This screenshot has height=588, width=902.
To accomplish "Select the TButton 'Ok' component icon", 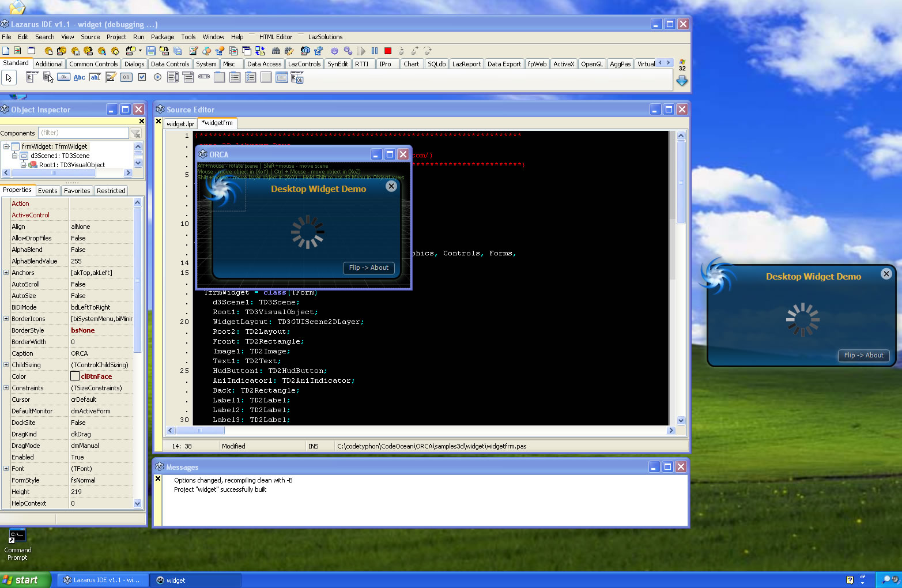I will point(64,77).
